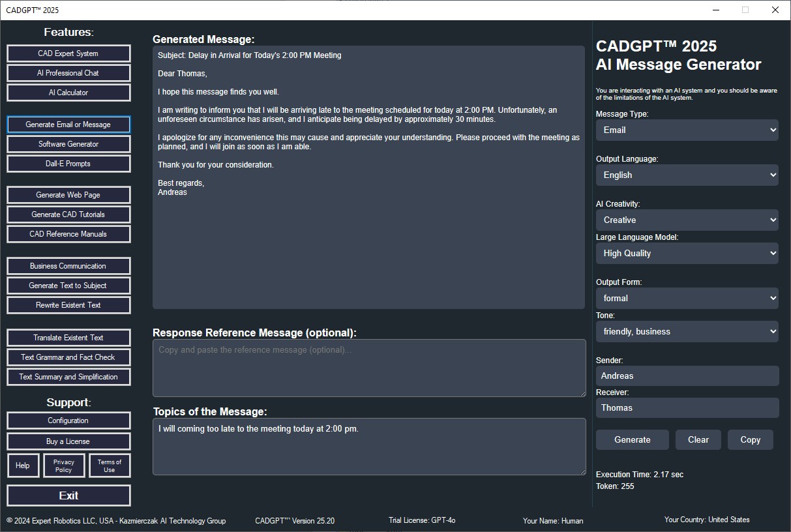
Task: Choose Rewrite Existent Text
Action: click(68, 305)
